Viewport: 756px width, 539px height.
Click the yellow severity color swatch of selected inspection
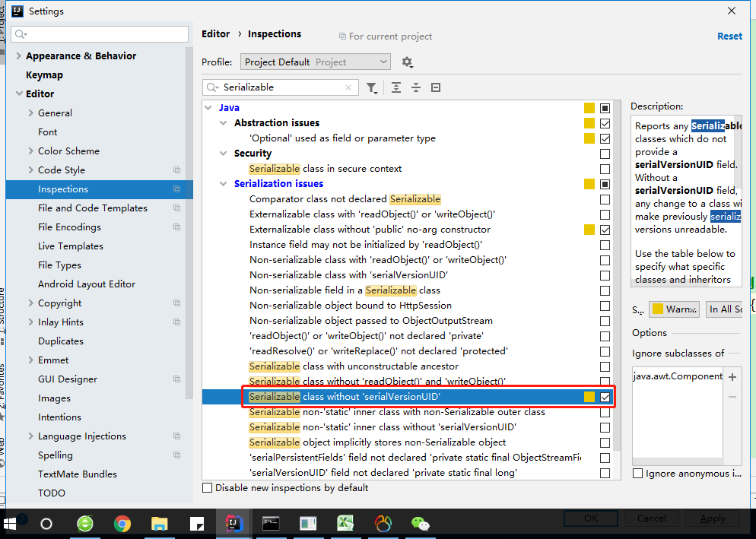589,396
